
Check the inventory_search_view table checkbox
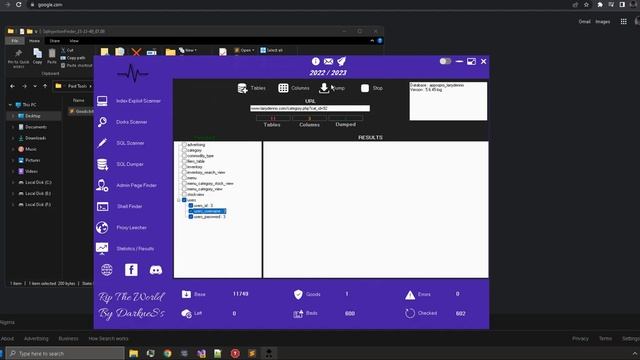click(184, 172)
